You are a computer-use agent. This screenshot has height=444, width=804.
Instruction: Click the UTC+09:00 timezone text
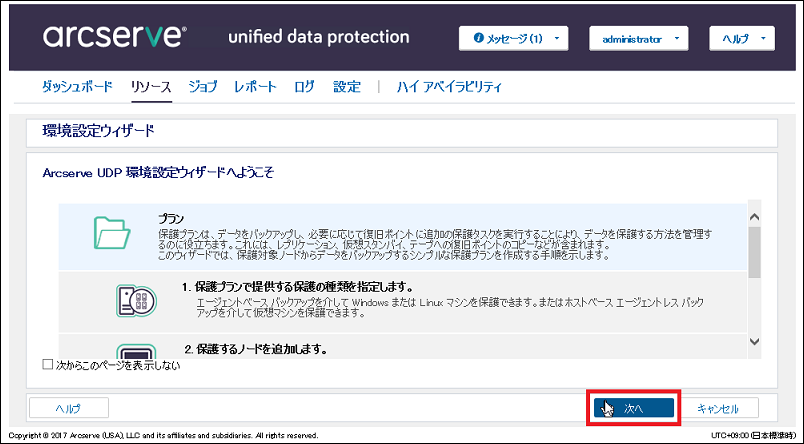[x=753, y=435]
